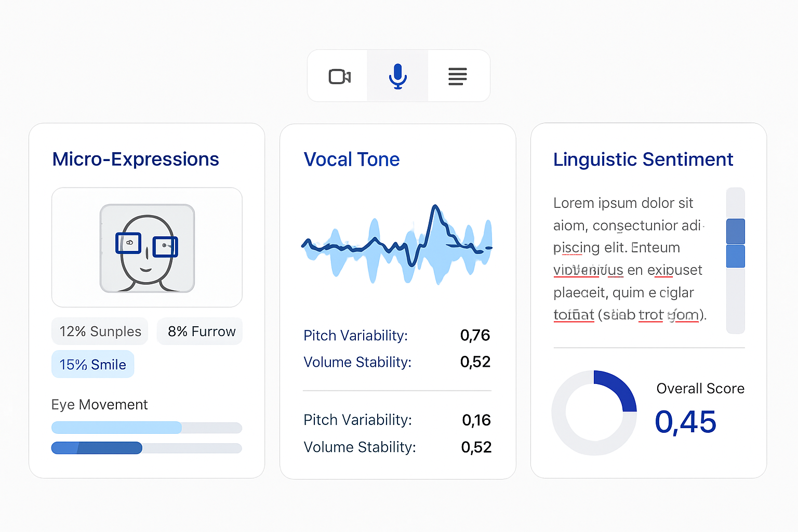Switch to the video camera view
The height and width of the screenshot is (532, 798).
340,76
